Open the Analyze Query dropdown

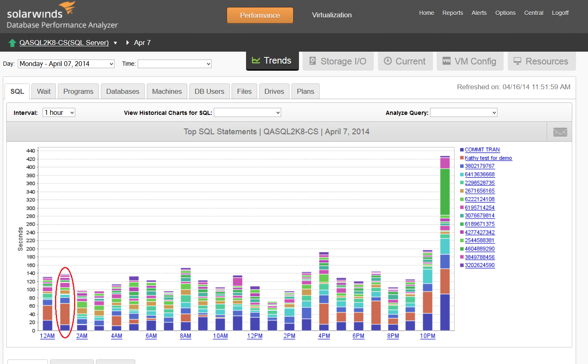point(464,112)
